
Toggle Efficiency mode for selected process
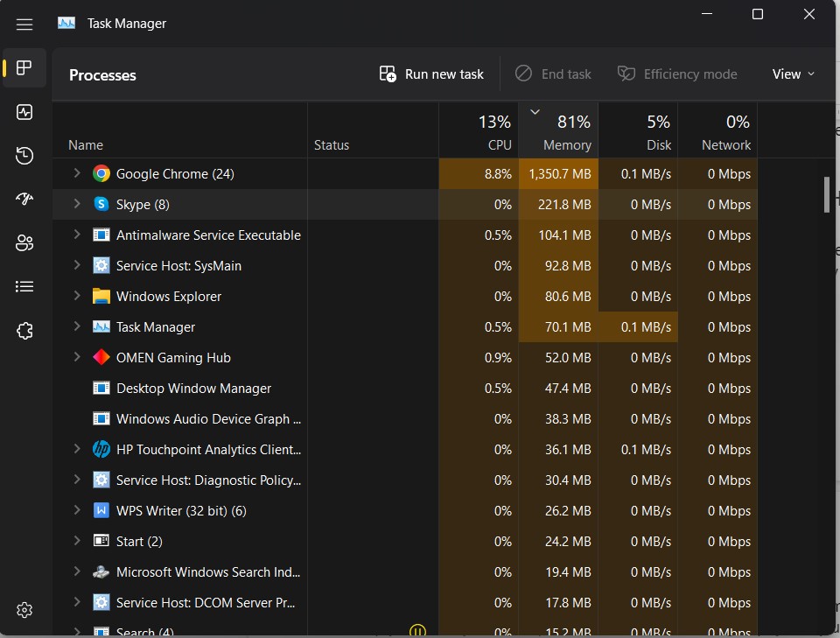click(x=677, y=74)
